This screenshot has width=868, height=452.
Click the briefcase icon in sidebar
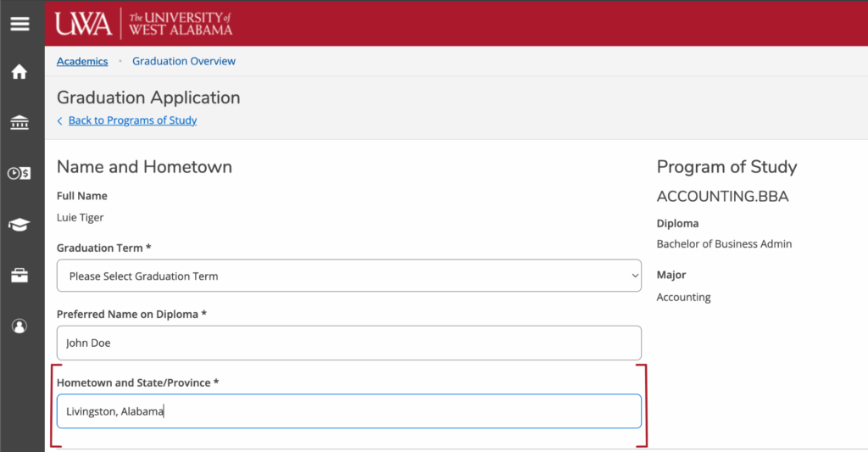point(19,276)
